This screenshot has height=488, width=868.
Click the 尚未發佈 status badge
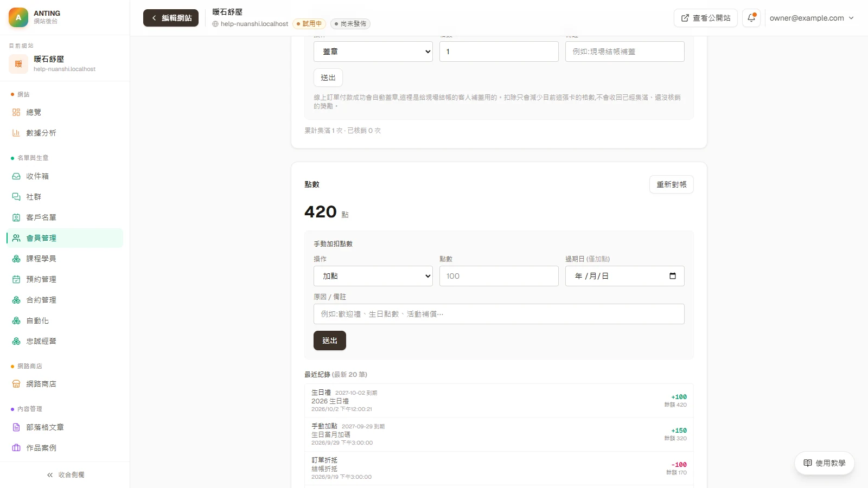(x=350, y=24)
